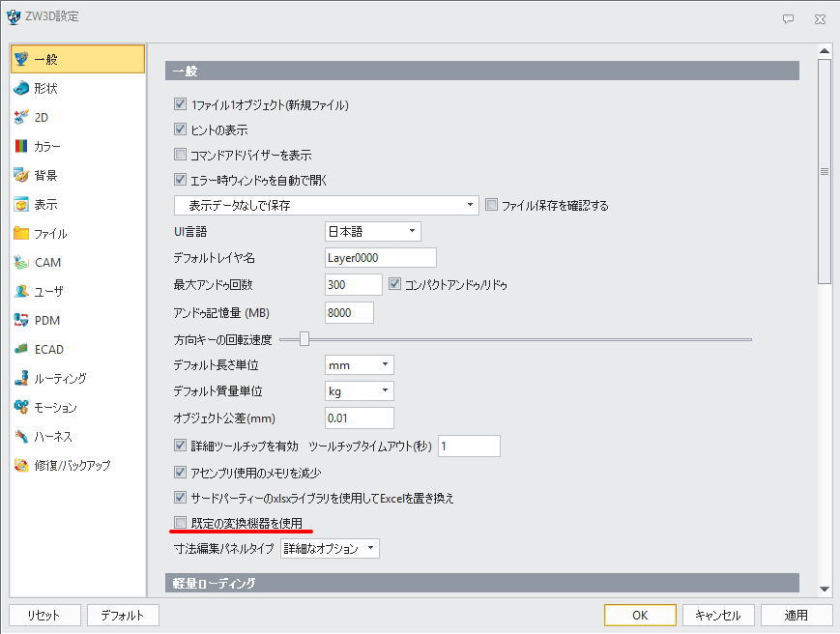This screenshot has height=634, width=840.
Task: Enable the 既定の変換機器を使用 checkbox
Action: point(180,523)
